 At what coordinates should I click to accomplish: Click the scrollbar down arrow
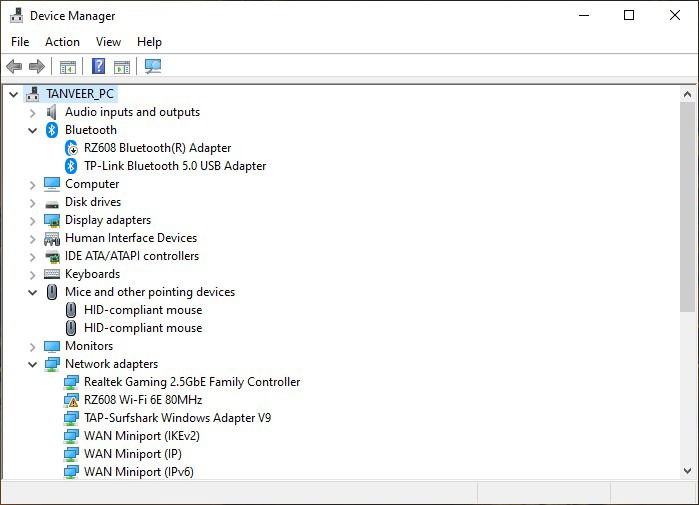click(687, 471)
